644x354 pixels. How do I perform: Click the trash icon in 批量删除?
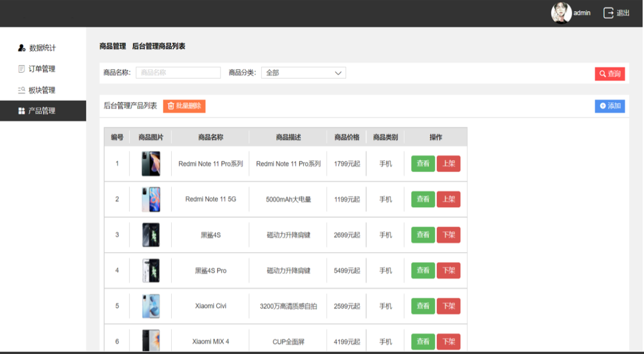(171, 106)
